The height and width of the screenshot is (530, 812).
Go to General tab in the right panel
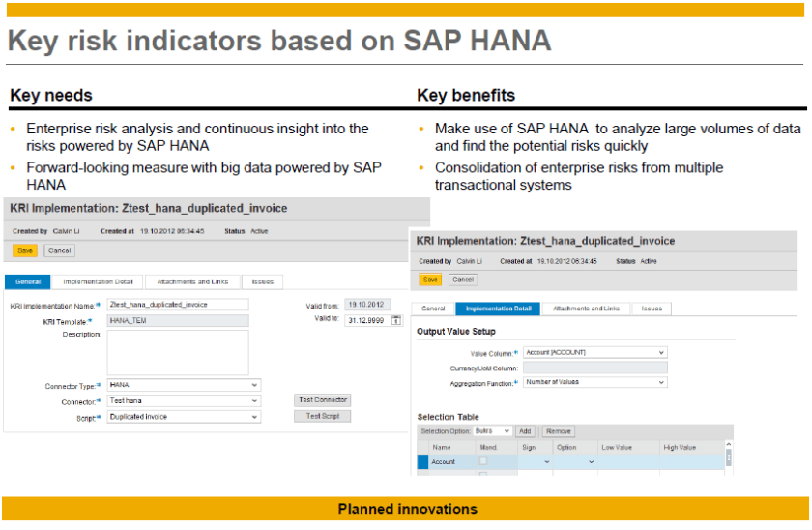point(433,309)
